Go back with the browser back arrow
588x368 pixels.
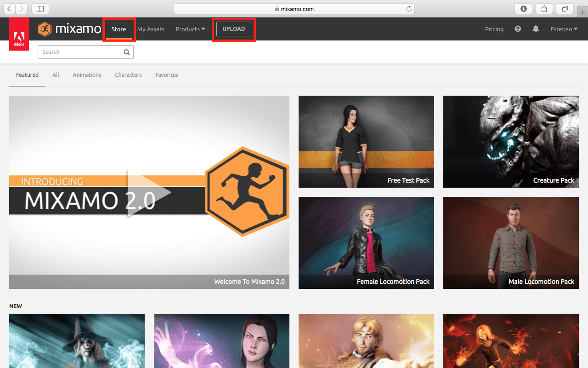pyautogui.click(x=9, y=9)
